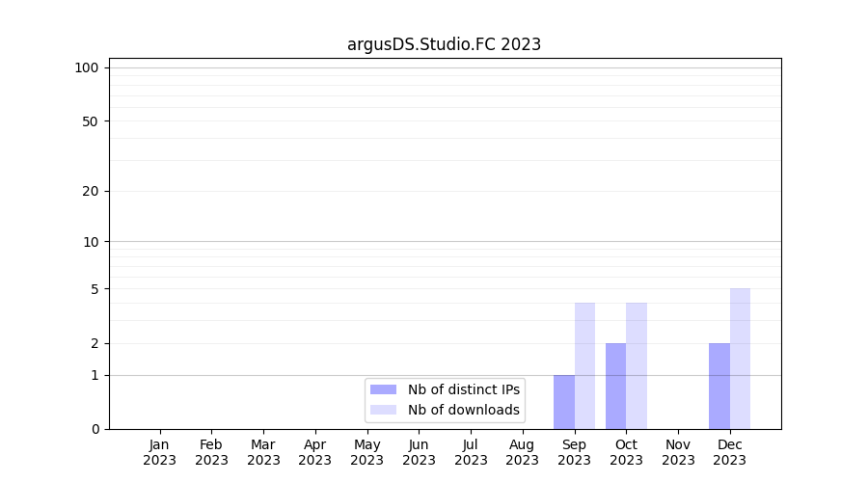The width and height of the screenshot is (868, 482).
Task: Click the 100 tick on the y-axis
Action: point(87,67)
